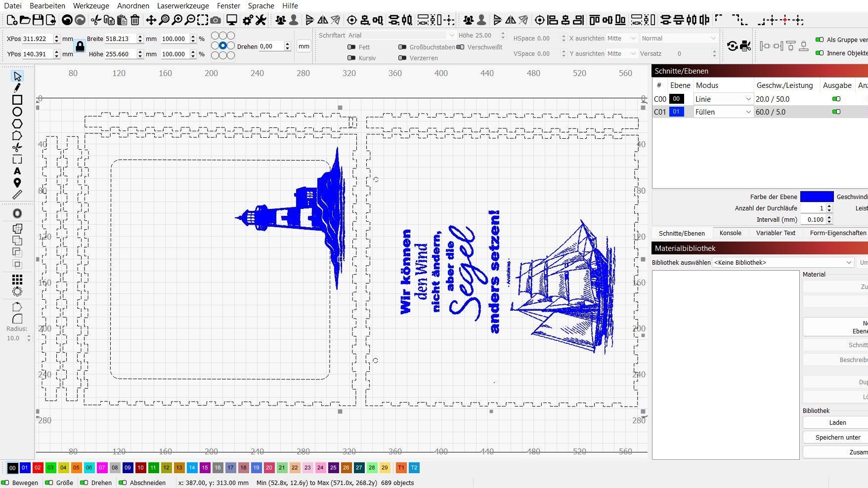Open the Schriftart font dropdown
This screenshot has height=488, width=868.
[400, 35]
